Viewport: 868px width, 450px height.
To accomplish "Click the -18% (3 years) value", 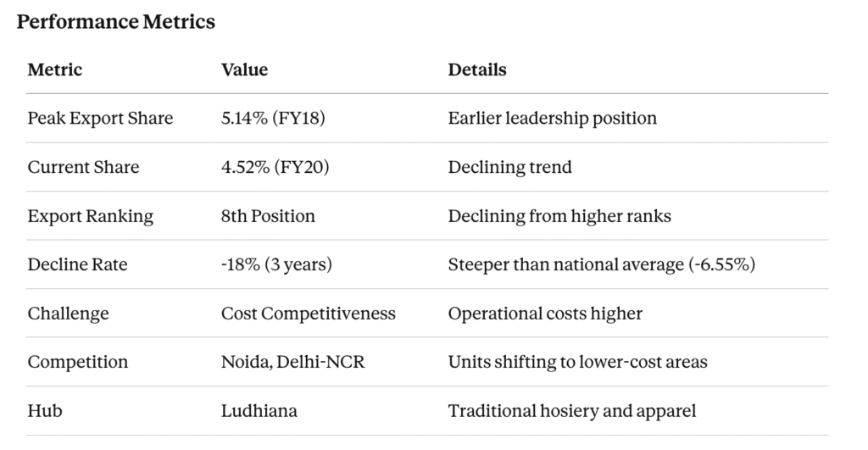I will pos(276,264).
